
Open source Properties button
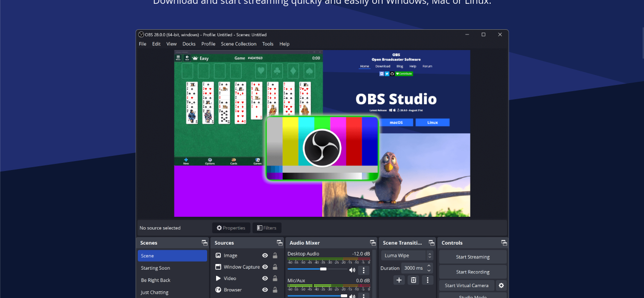pos(231,228)
